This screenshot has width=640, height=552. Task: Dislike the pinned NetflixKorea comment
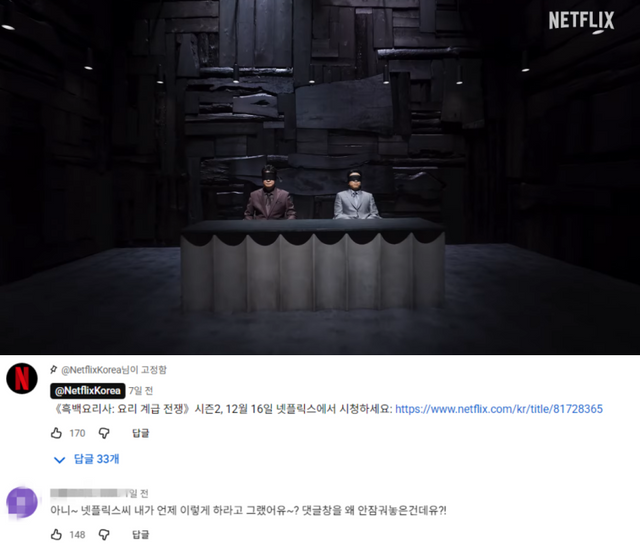(x=104, y=433)
